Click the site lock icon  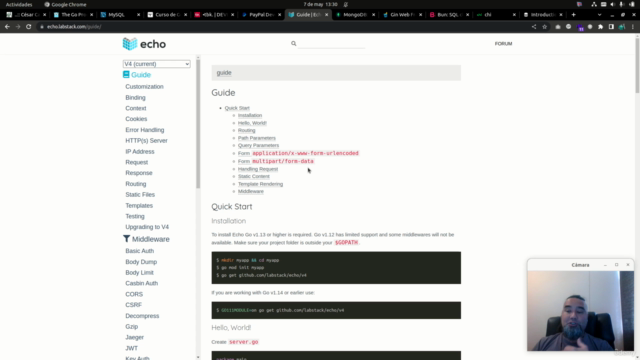coord(42,27)
